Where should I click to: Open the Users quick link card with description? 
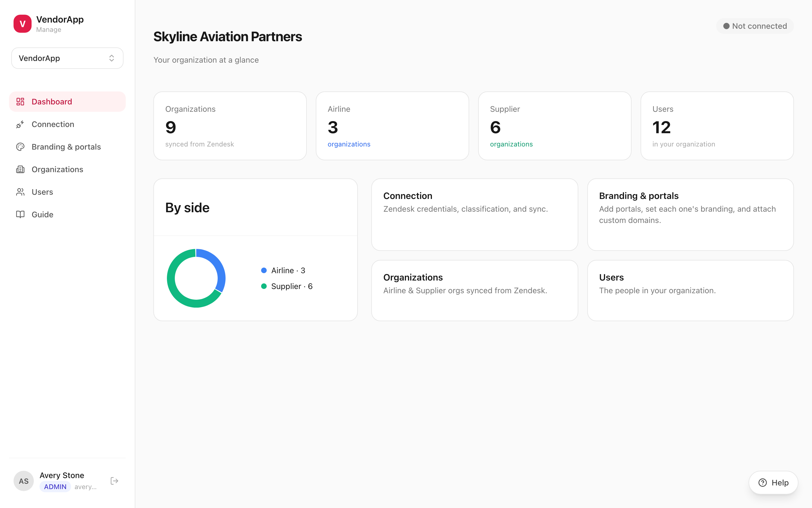tap(690, 290)
